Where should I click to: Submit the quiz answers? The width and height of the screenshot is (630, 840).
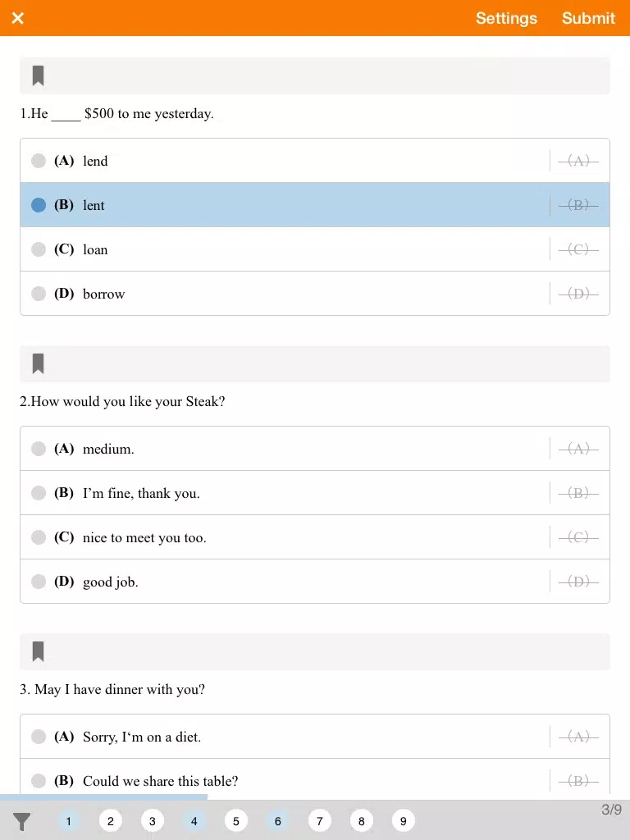(x=588, y=18)
